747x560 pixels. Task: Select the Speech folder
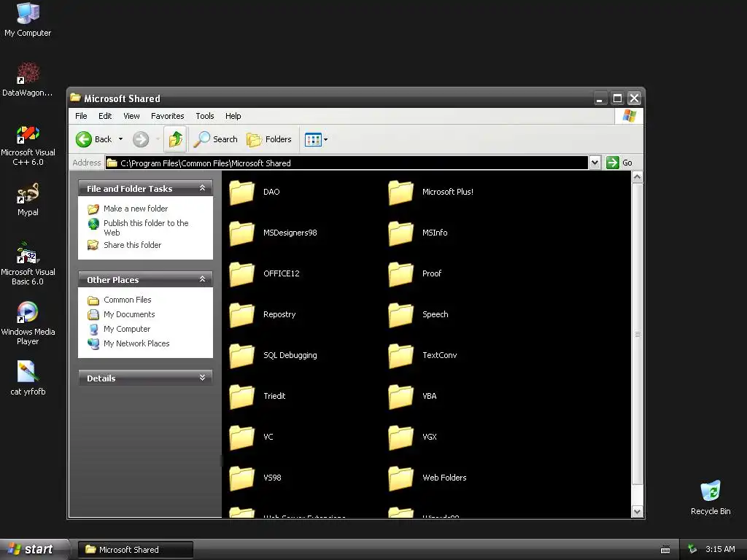(x=418, y=314)
